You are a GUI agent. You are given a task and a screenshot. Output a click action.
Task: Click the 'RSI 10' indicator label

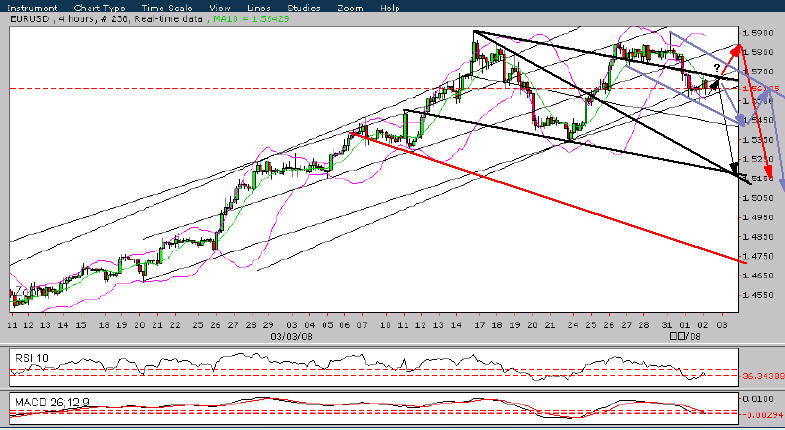tap(32, 358)
